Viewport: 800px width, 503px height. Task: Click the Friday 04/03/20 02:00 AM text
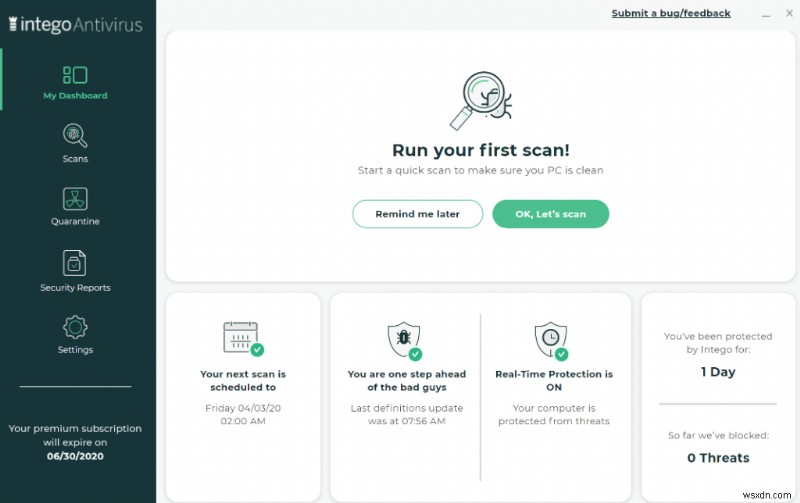(x=243, y=414)
